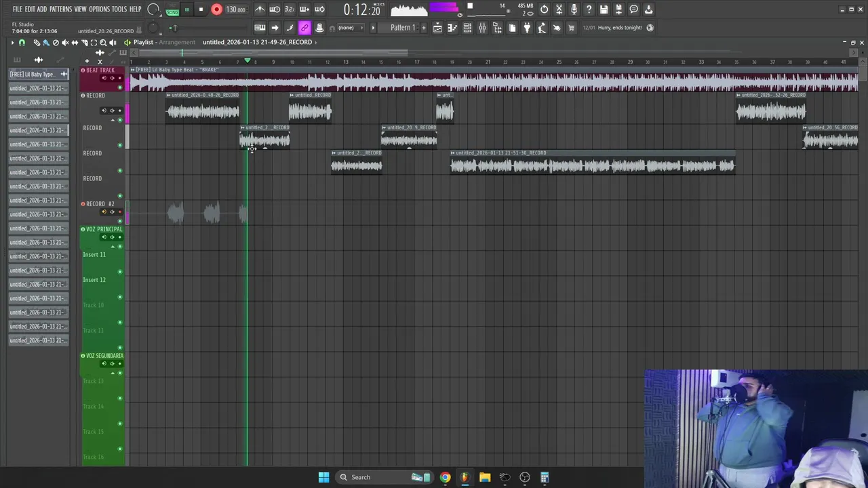Click the download content library icon
Screen dimensions: 868x488
648,9
